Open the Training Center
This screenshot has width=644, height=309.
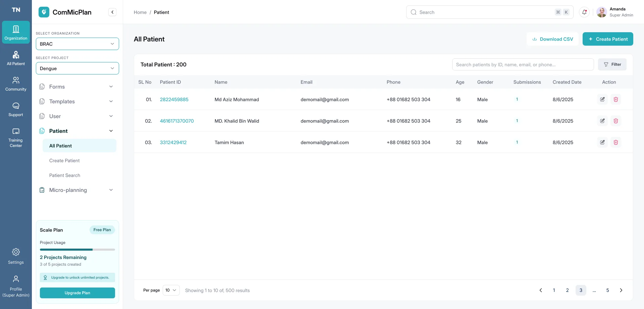16,137
